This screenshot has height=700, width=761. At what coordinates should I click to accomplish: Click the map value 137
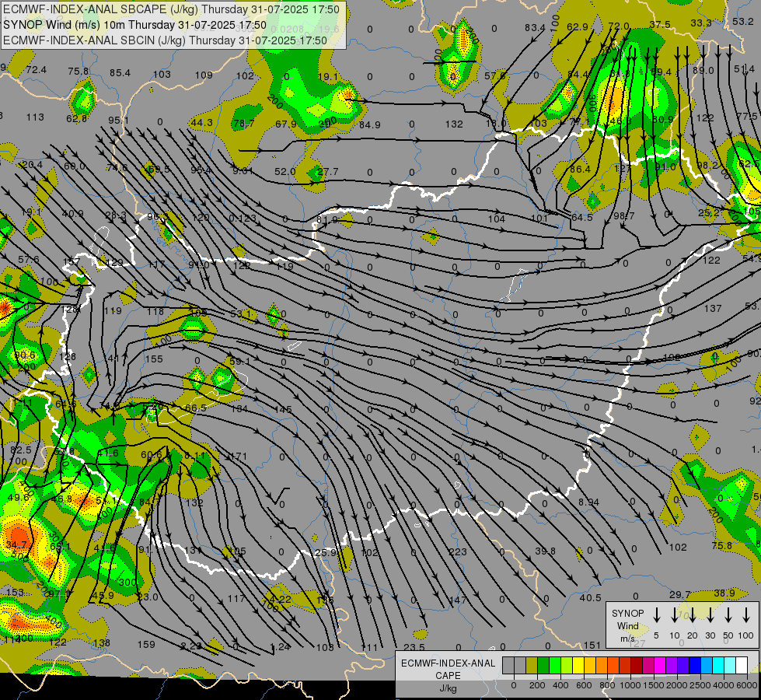point(713,309)
